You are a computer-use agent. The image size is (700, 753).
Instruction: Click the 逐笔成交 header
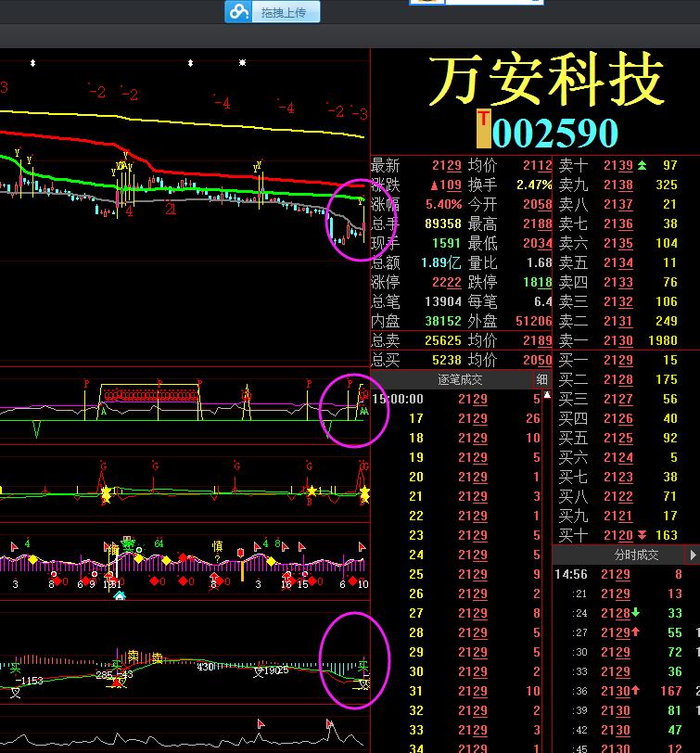point(460,379)
